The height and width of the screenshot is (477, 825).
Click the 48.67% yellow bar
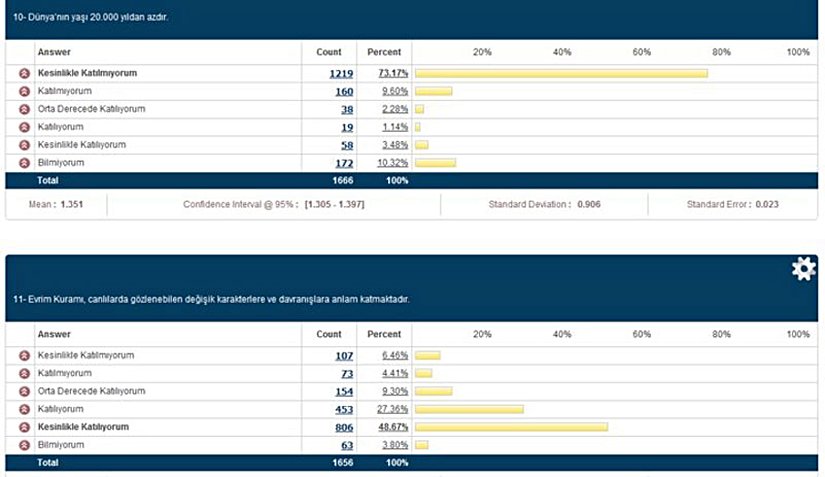tap(511, 427)
